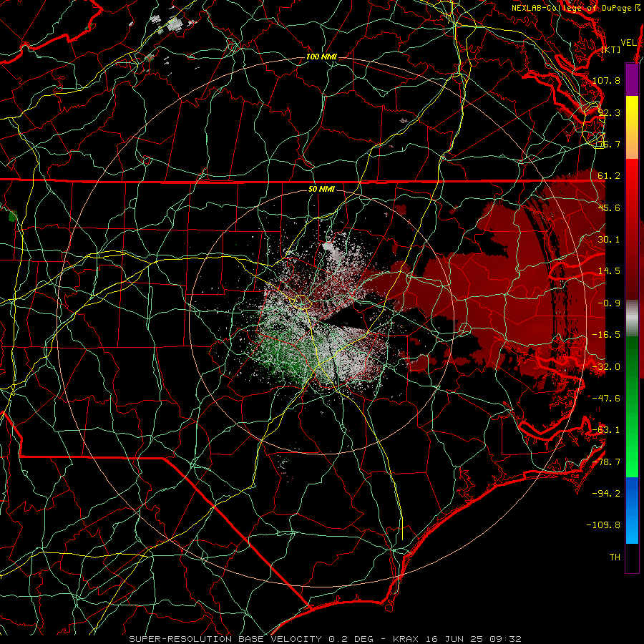The image size is (644, 644).
Task: Pick the gray near-zero color bar segment
Action: (632, 318)
